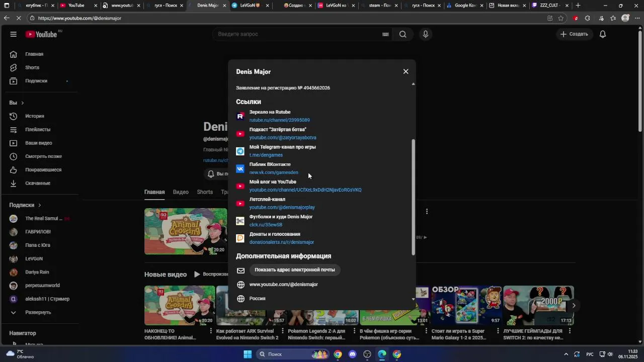
Task: Open Discord from the taskbar
Action: [352, 354]
